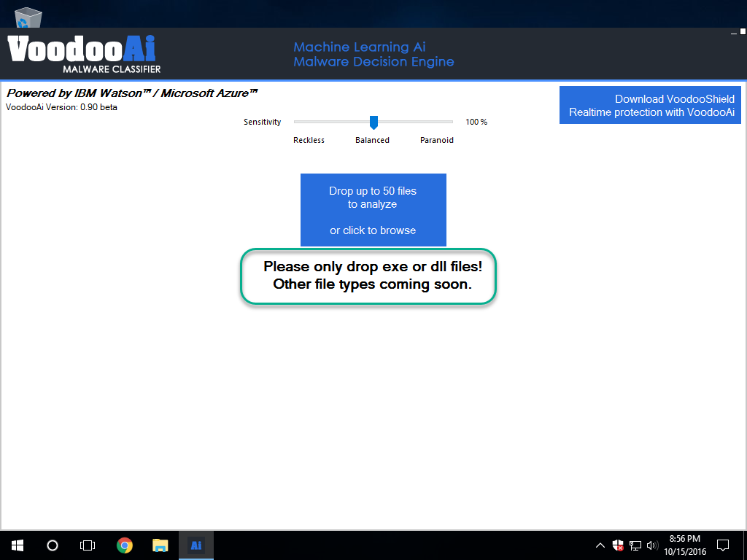Click the 100 % sensitivity value

point(476,122)
